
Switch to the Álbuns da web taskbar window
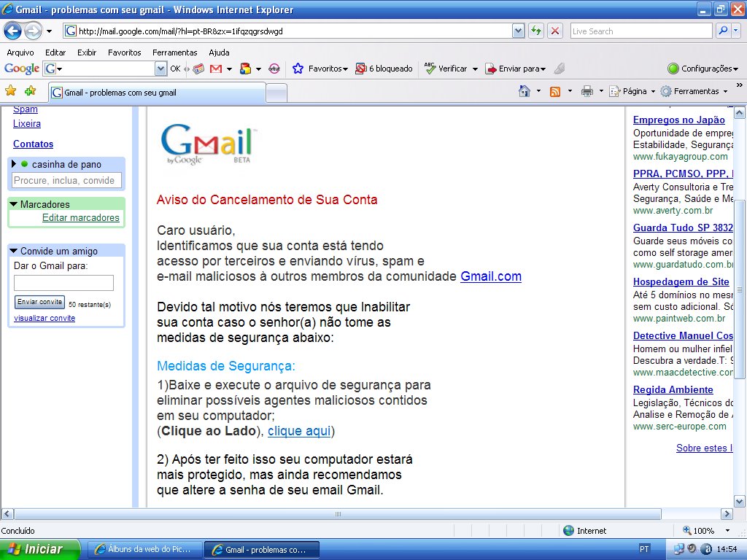tap(144, 549)
